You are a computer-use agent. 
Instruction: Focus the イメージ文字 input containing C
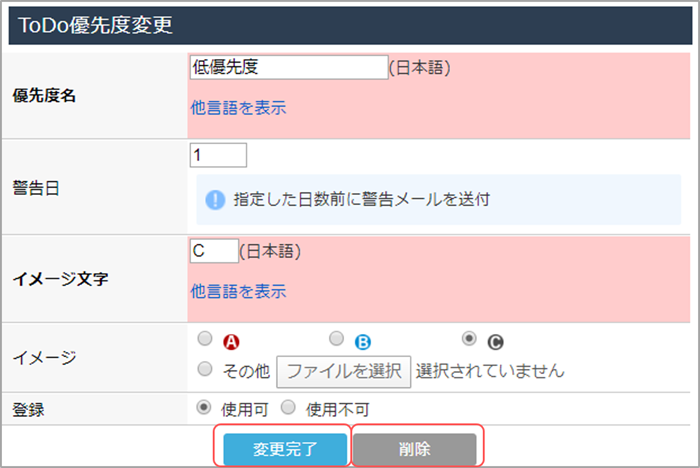point(214,251)
